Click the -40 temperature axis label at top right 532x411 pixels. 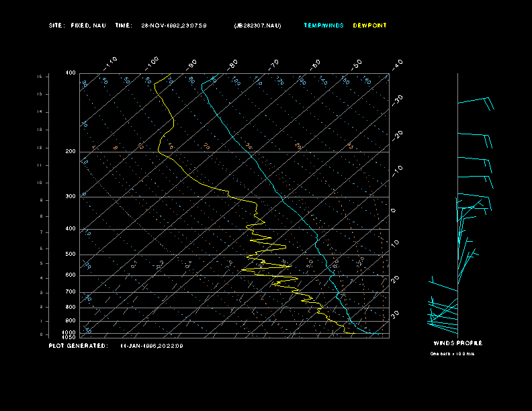(396, 64)
